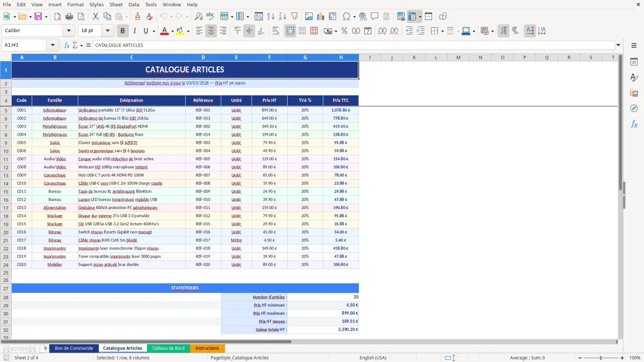Image resolution: width=644 pixels, height=362 pixels.
Task: Insert a comment using the toolbar icon
Action: coord(375,16)
